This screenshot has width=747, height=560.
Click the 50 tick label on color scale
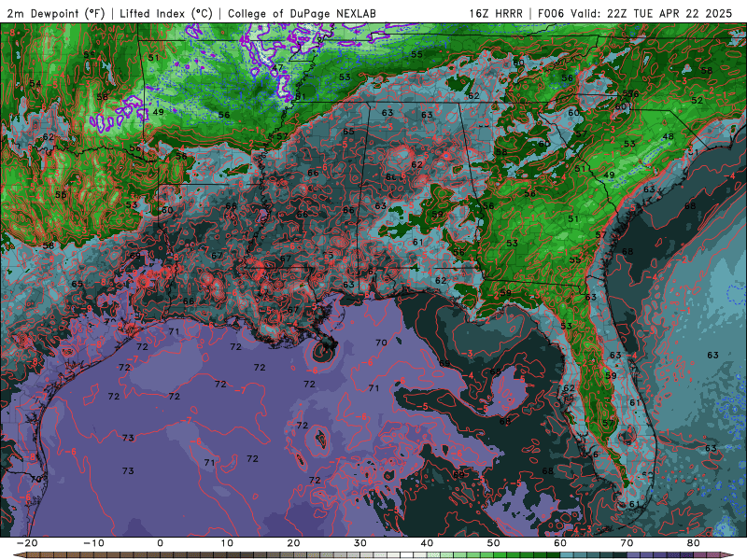[494, 543]
